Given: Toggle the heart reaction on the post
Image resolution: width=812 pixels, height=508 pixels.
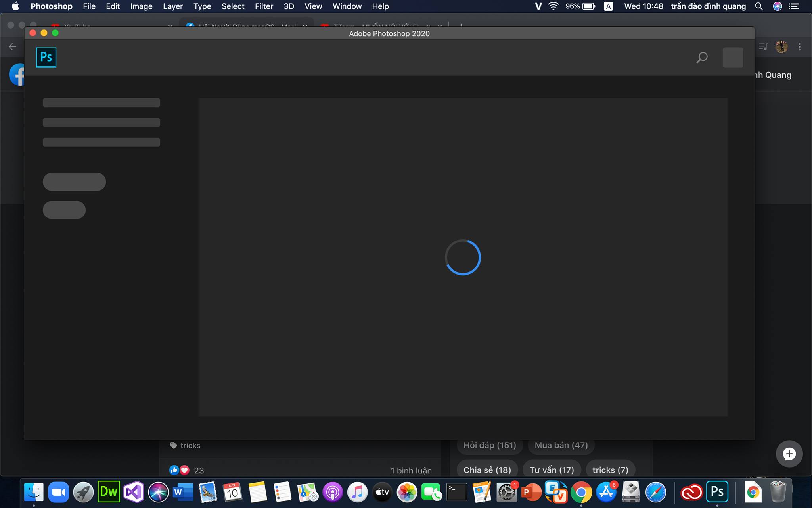Looking at the screenshot, I should coord(185,470).
